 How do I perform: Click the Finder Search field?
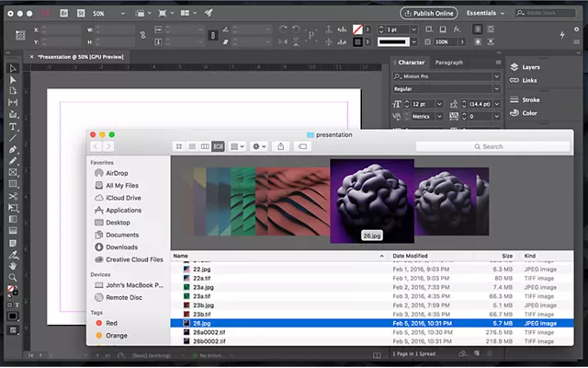tap(492, 146)
